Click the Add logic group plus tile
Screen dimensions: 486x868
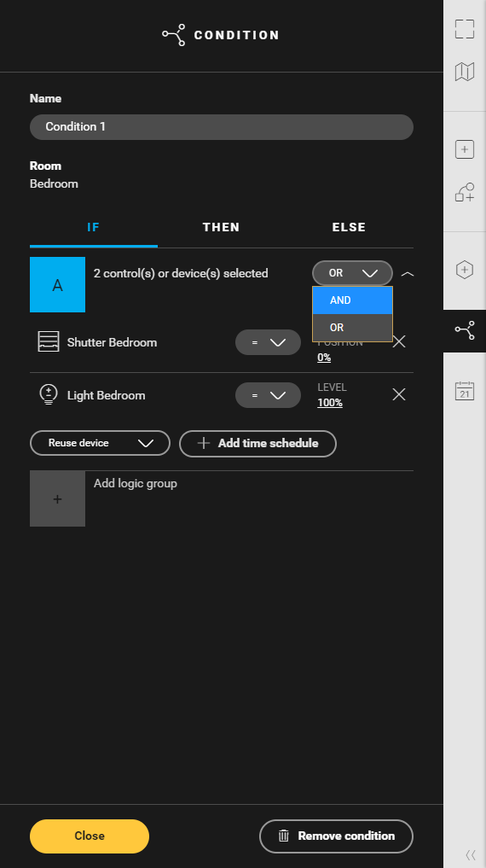click(x=57, y=498)
